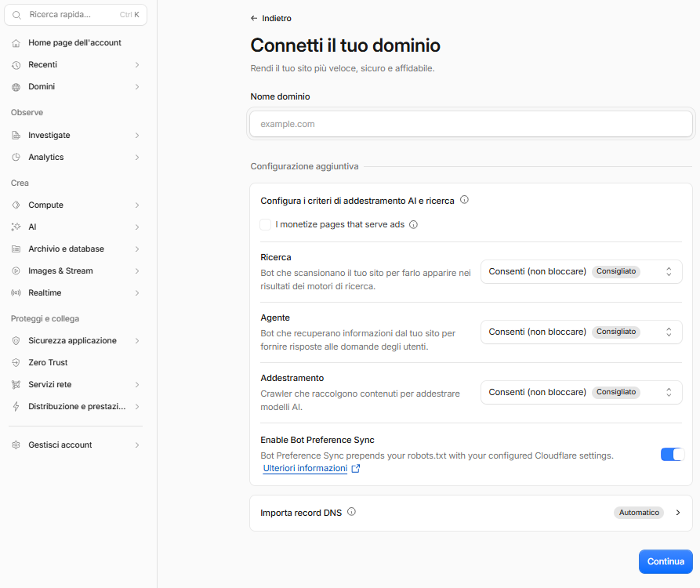This screenshot has height=588, width=700.
Task: Click the Images & Stream play icon
Action: click(x=16, y=270)
